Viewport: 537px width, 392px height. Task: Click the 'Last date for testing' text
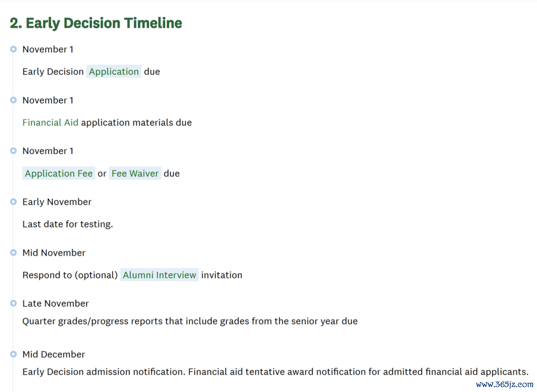[x=68, y=225]
